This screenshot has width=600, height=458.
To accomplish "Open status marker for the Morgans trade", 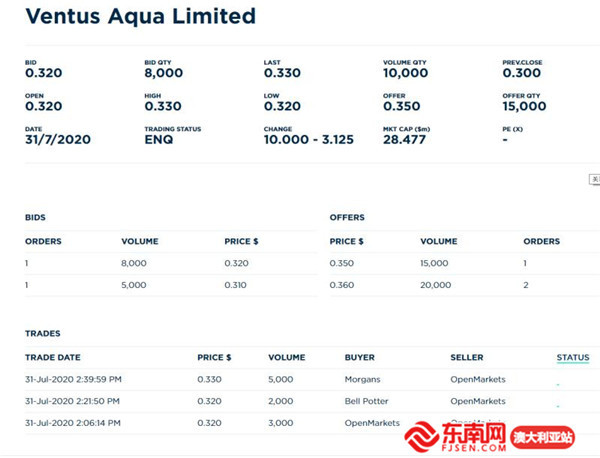I will pos(558,383).
